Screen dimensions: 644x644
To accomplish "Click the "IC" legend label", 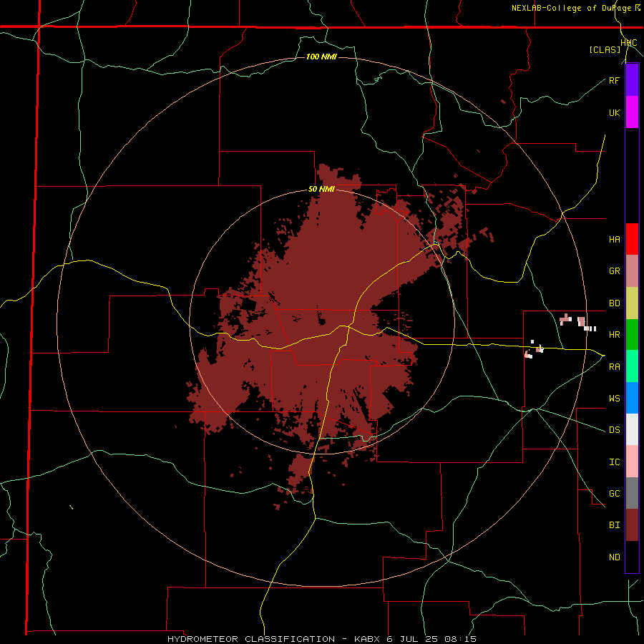I will click(614, 462).
